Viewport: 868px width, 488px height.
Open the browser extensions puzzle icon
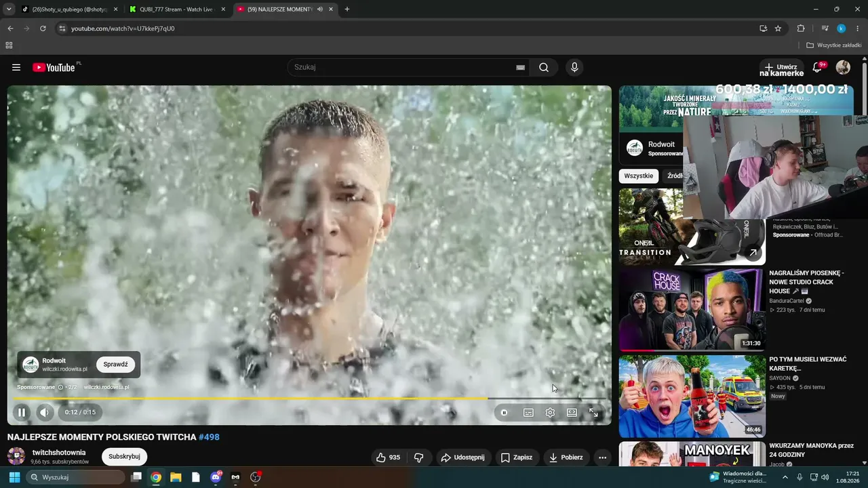801,28
